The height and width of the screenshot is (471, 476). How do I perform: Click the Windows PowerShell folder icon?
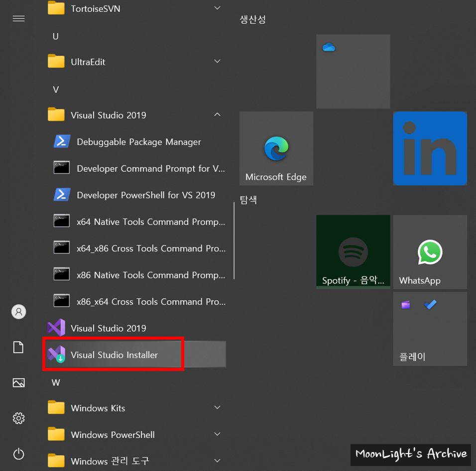click(x=56, y=434)
